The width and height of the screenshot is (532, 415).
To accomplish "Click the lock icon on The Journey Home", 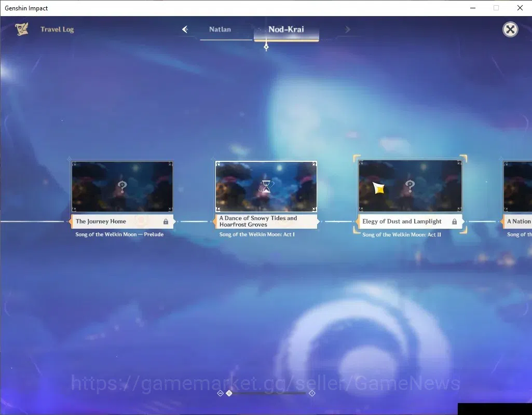I will click(166, 222).
